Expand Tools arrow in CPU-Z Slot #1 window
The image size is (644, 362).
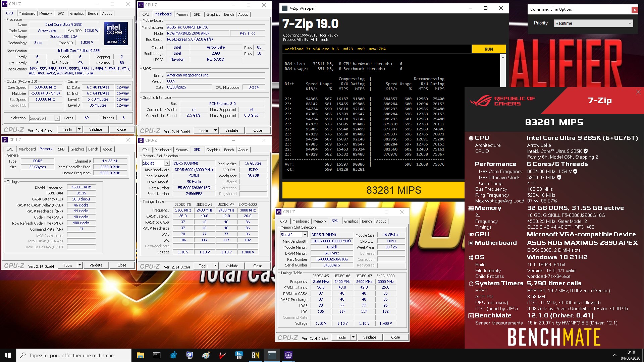coord(215,266)
